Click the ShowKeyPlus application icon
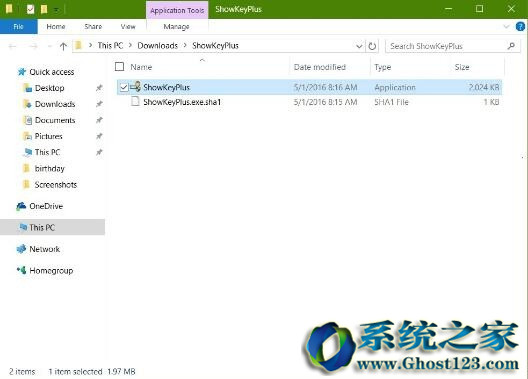 135,87
